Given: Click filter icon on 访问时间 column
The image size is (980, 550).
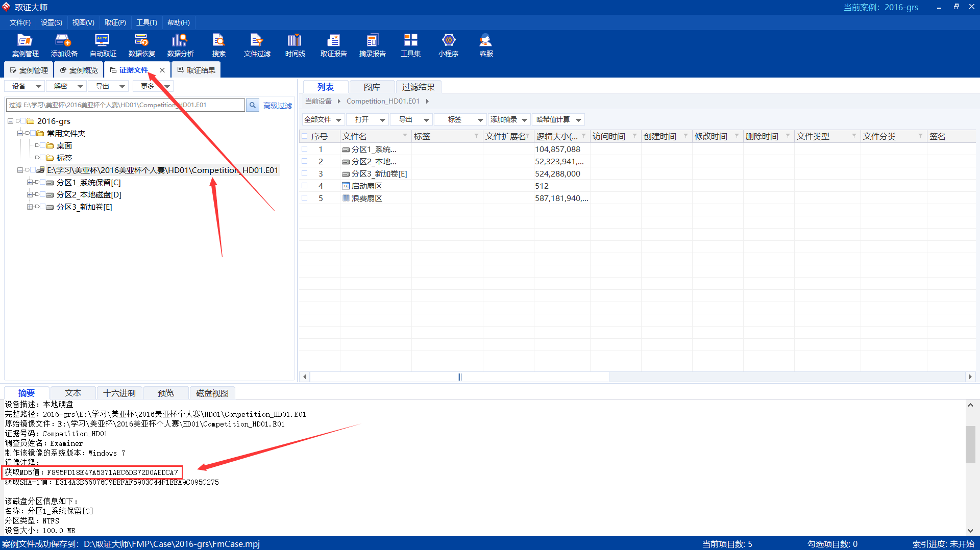Looking at the screenshot, I should point(634,136).
